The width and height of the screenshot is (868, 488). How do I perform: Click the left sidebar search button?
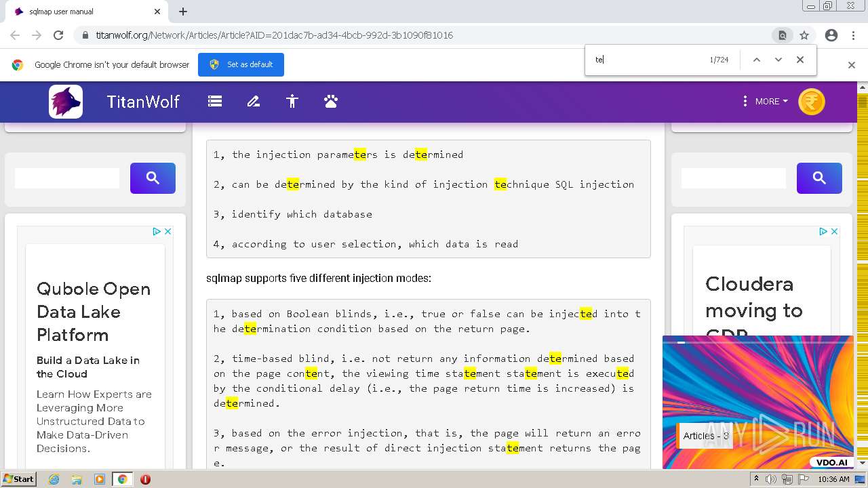click(x=153, y=178)
